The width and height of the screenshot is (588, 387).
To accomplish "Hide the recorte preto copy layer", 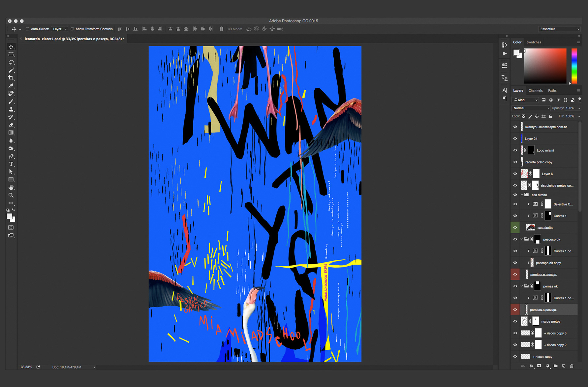I will (x=515, y=162).
